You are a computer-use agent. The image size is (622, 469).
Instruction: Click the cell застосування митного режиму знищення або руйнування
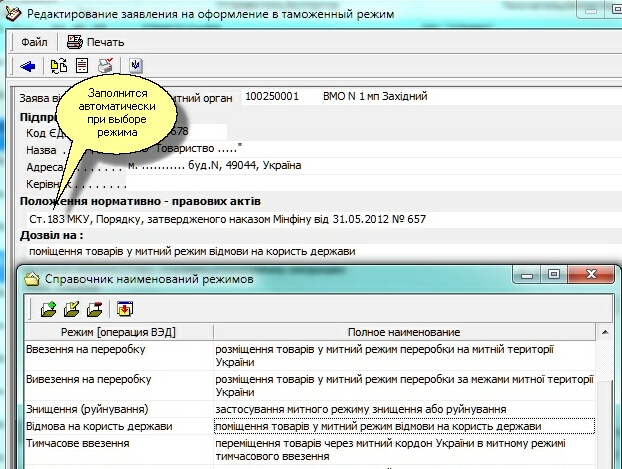404,409
